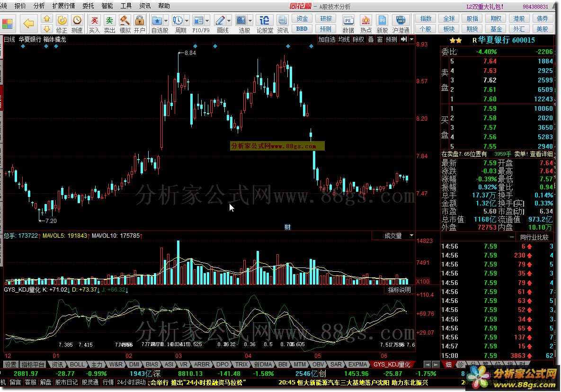Toggle the 预测 forecast in chart header
The height and width of the screenshot is (392, 561).
(392, 39)
